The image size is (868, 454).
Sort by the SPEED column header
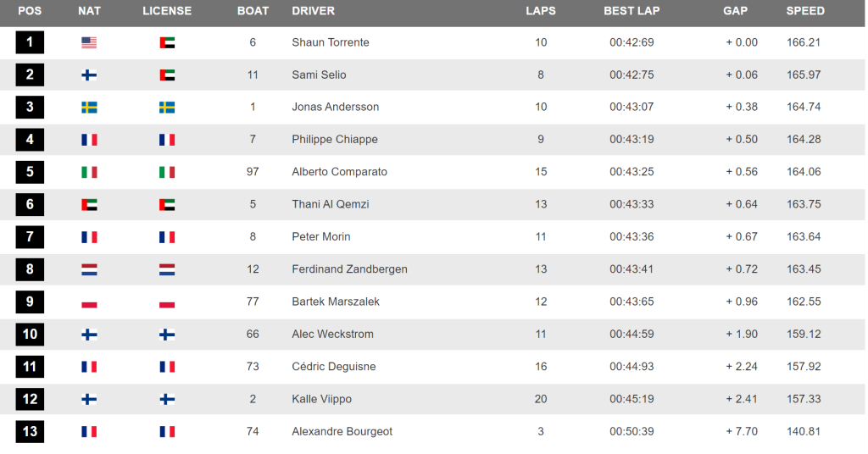[x=805, y=11]
